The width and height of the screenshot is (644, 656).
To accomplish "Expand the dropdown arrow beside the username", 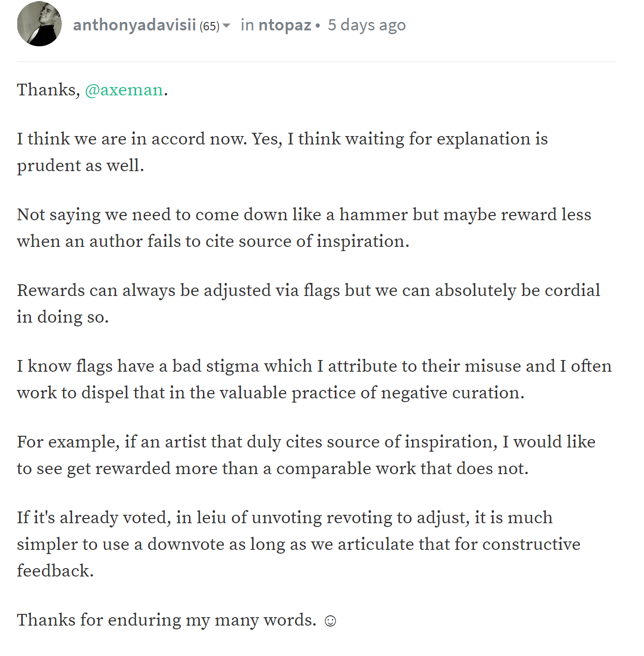I will pos(226,25).
